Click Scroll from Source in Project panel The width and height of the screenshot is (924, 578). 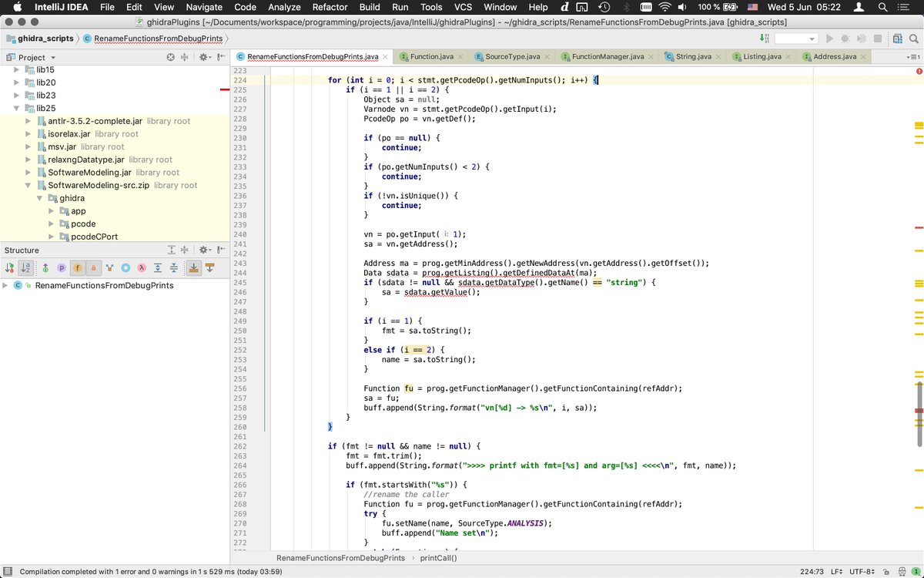point(171,57)
